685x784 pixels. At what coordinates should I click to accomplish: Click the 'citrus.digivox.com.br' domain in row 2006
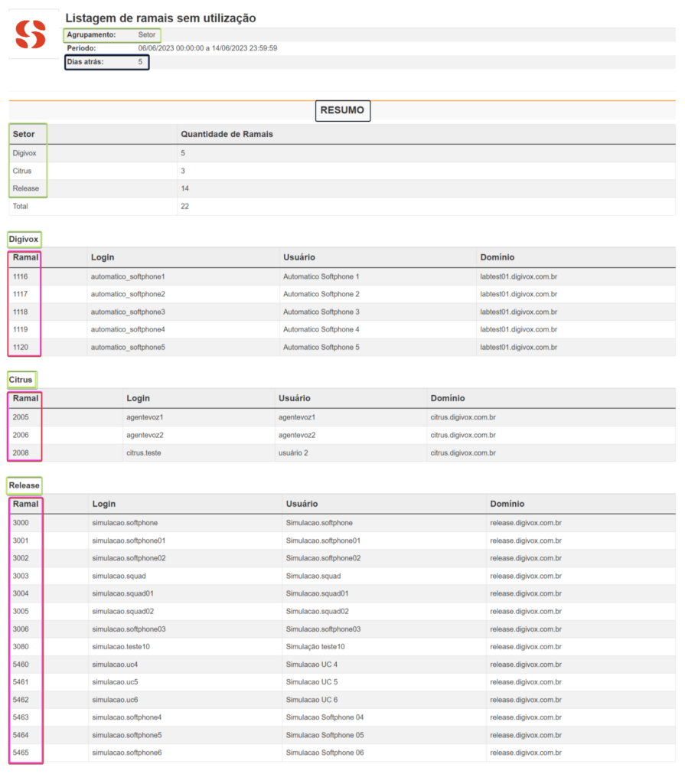[464, 435]
